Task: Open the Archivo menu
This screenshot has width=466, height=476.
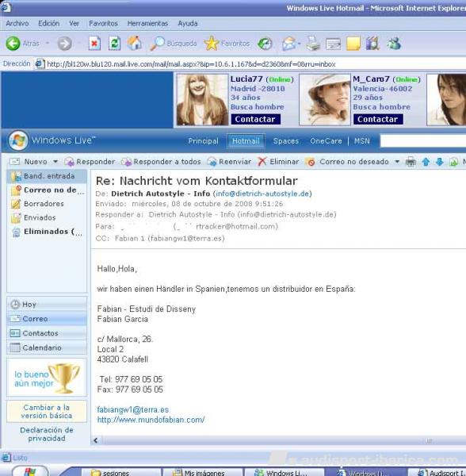Action: (17, 23)
